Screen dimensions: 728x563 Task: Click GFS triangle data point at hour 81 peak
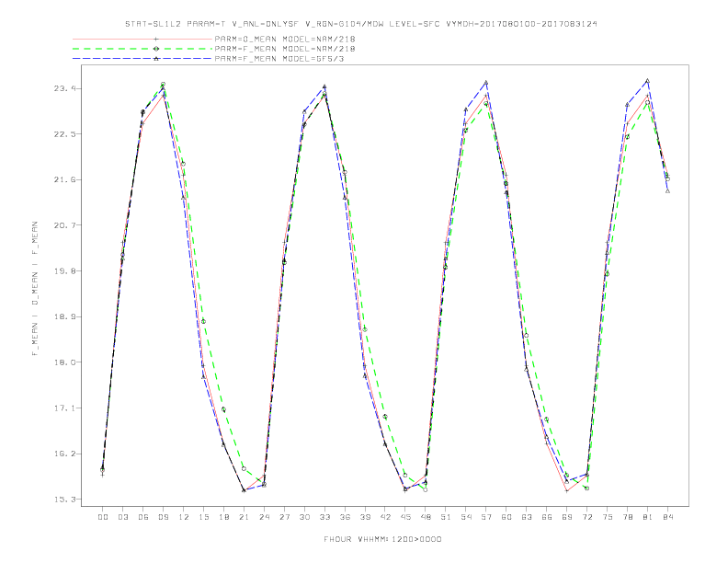coord(648,81)
